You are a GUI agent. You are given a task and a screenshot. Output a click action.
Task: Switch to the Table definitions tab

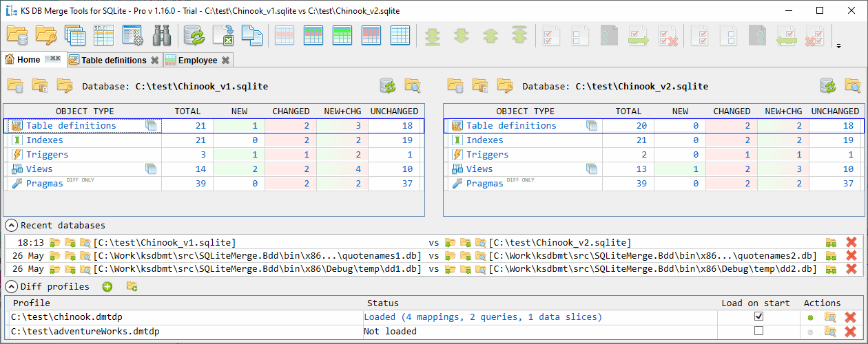click(114, 60)
